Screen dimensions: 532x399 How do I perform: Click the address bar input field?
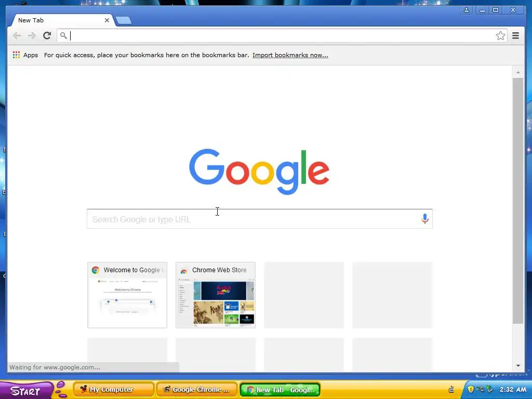(282, 36)
